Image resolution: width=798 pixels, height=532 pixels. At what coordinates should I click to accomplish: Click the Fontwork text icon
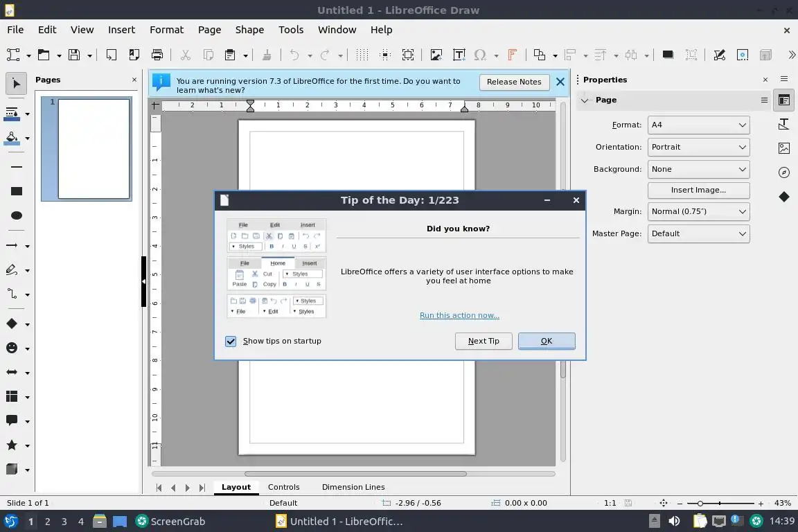[513, 55]
